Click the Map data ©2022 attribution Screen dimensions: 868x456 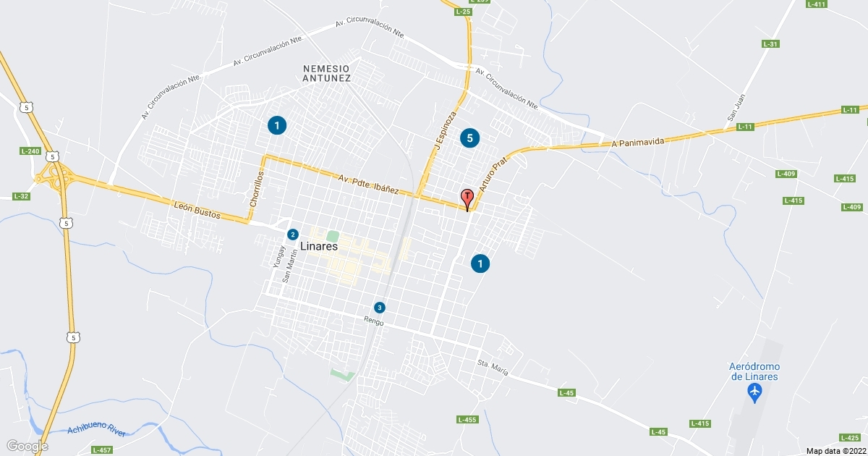click(835, 451)
